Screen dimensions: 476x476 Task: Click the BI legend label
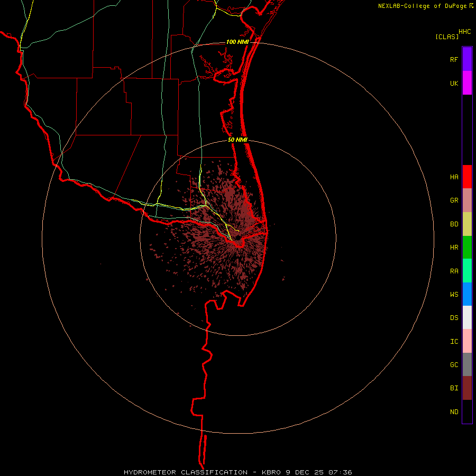click(x=454, y=388)
